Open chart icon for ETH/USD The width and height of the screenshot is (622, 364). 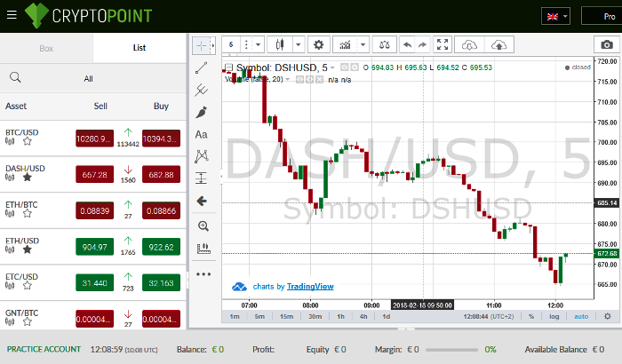pos(10,249)
